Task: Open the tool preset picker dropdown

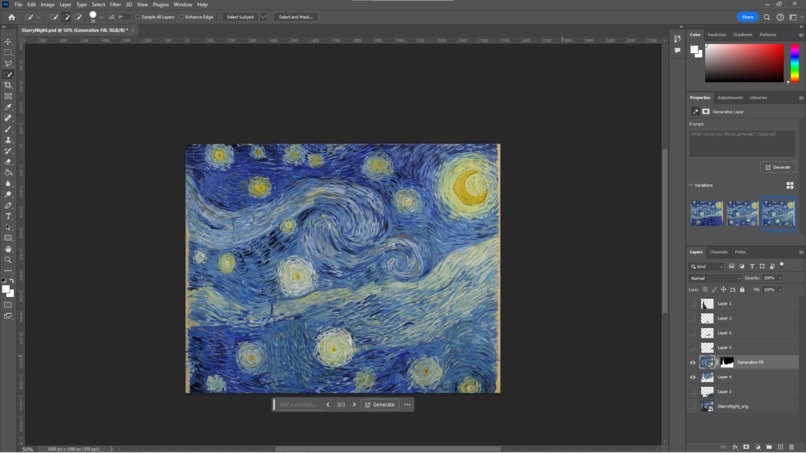Action: (38, 17)
